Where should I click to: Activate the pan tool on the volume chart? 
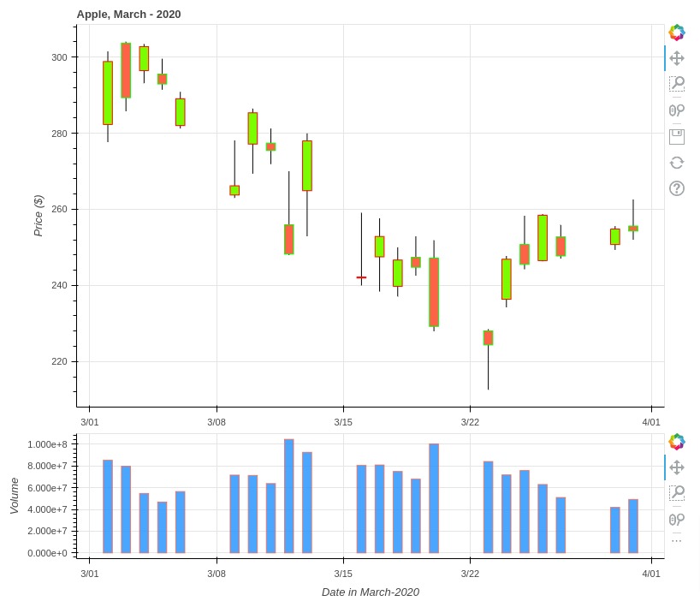pyautogui.click(x=676, y=468)
